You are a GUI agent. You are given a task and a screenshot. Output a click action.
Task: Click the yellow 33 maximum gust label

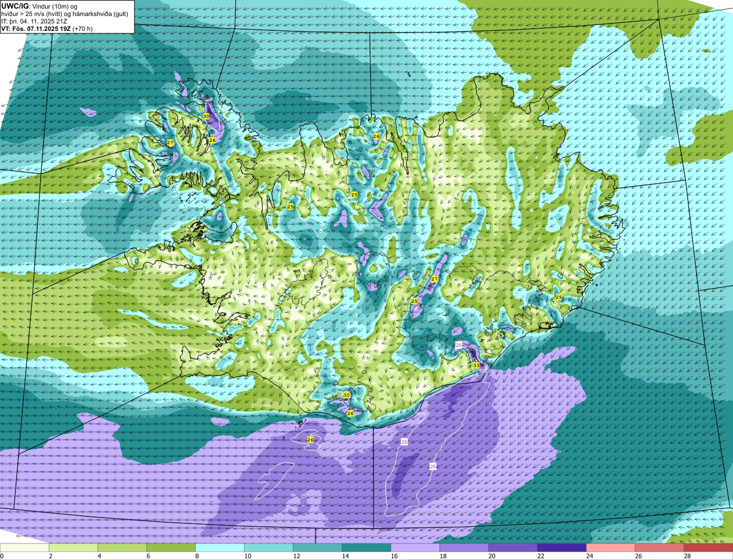pyautogui.click(x=476, y=365)
